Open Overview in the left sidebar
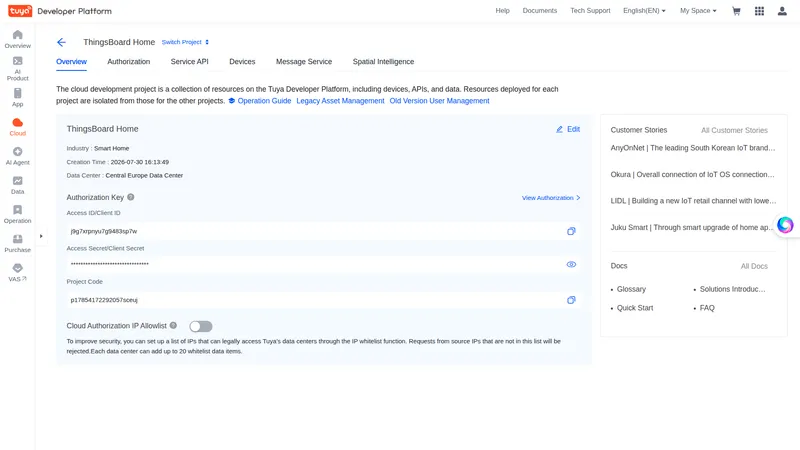The width and height of the screenshot is (800, 450). pos(17,39)
